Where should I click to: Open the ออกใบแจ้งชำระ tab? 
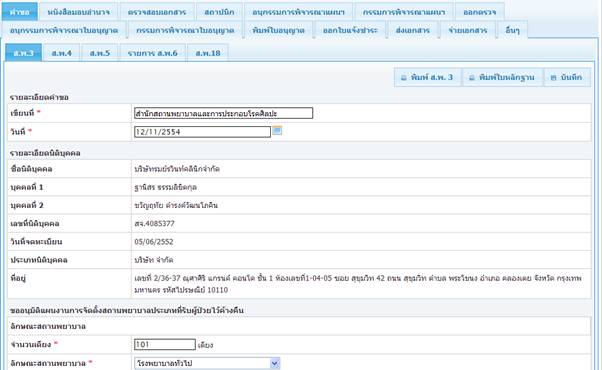click(350, 30)
